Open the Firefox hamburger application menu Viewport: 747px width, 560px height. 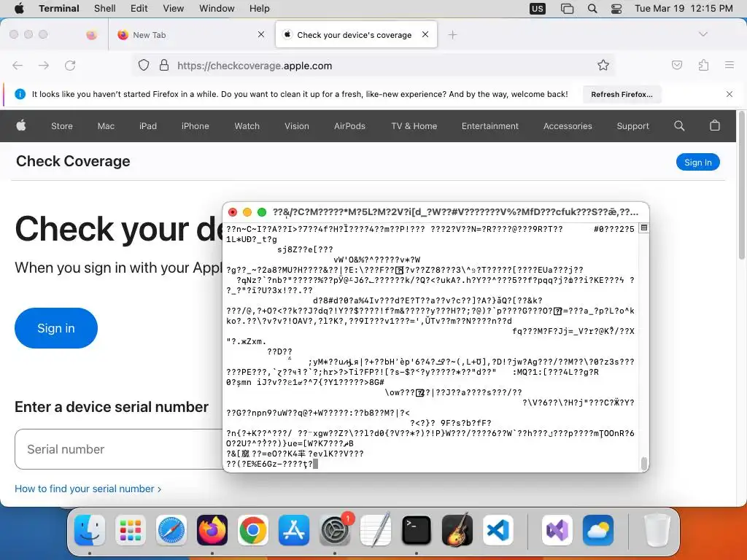(729, 65)
